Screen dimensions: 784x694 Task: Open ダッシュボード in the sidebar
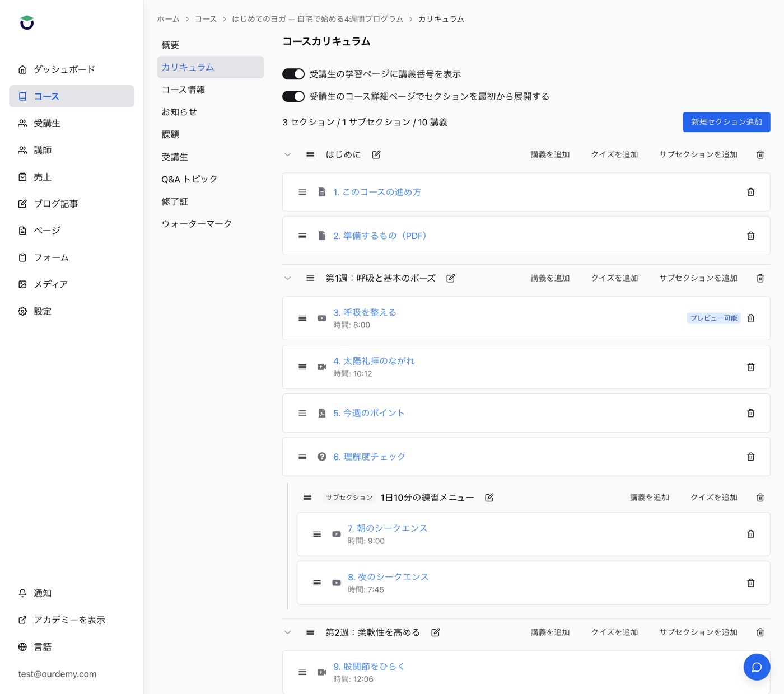click(x=72, y=69)
